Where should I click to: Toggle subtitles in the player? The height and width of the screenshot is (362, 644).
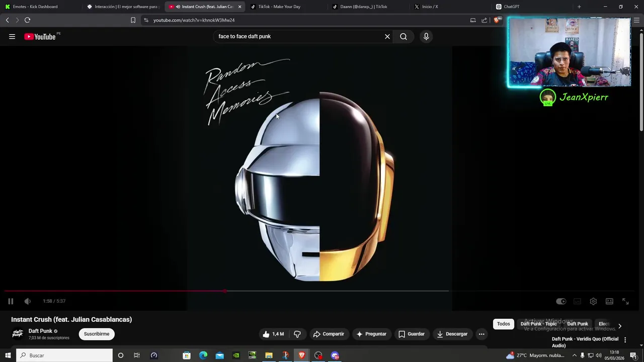[x=577, y=301]
